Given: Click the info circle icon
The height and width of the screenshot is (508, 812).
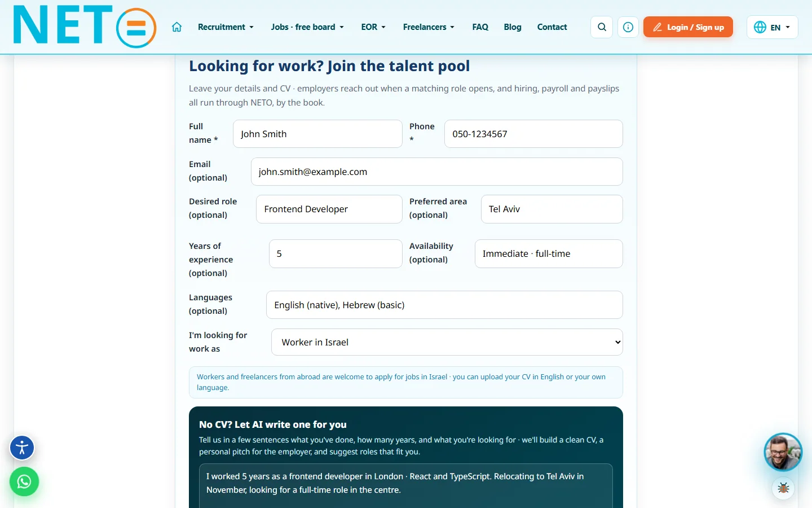Looking at the screenshot, I should click(x=628, y=27).
